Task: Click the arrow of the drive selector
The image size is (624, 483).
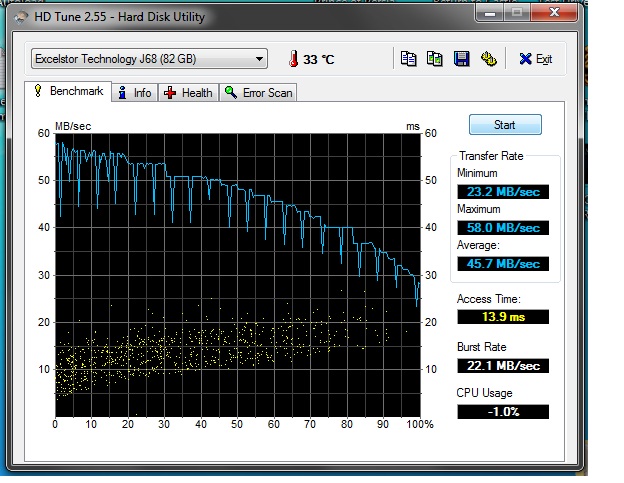Action: pos(259,59)
